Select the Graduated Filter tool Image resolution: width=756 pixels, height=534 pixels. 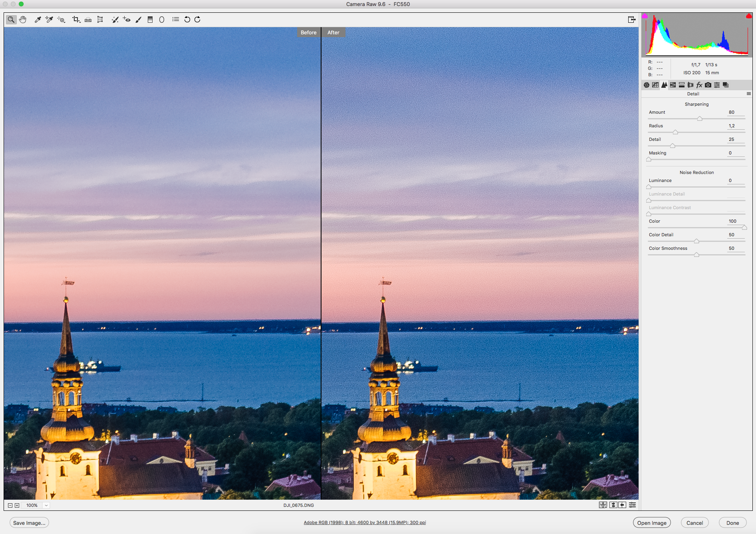[150, 20]
